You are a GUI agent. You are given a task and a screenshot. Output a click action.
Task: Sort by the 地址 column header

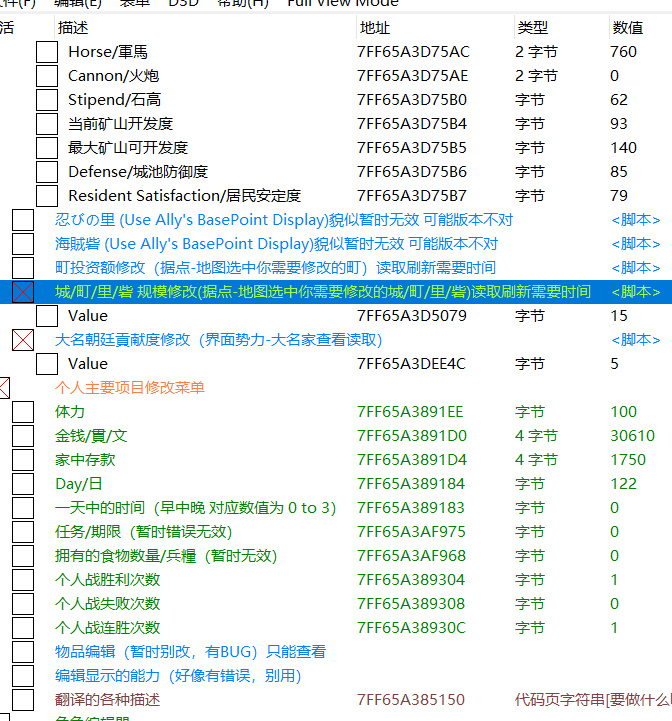point(435,28)
